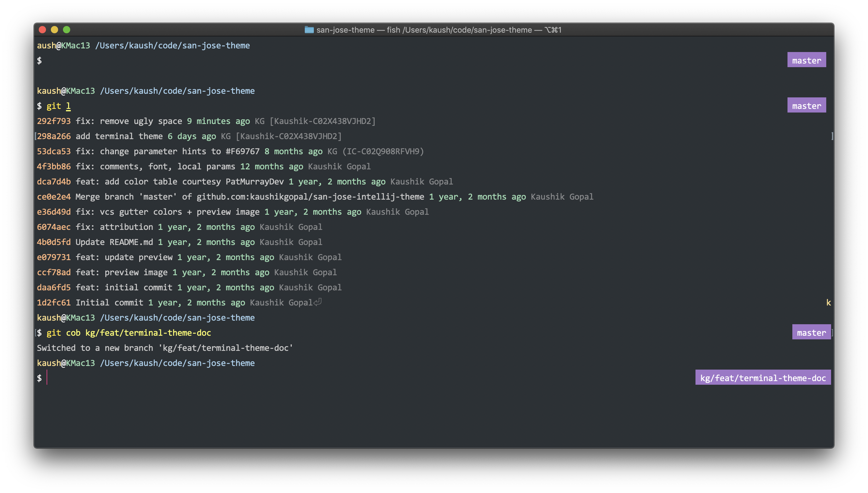Screen dimensions: 868x493
Task: Click the master badge beside git l
Action: [806, 106]
